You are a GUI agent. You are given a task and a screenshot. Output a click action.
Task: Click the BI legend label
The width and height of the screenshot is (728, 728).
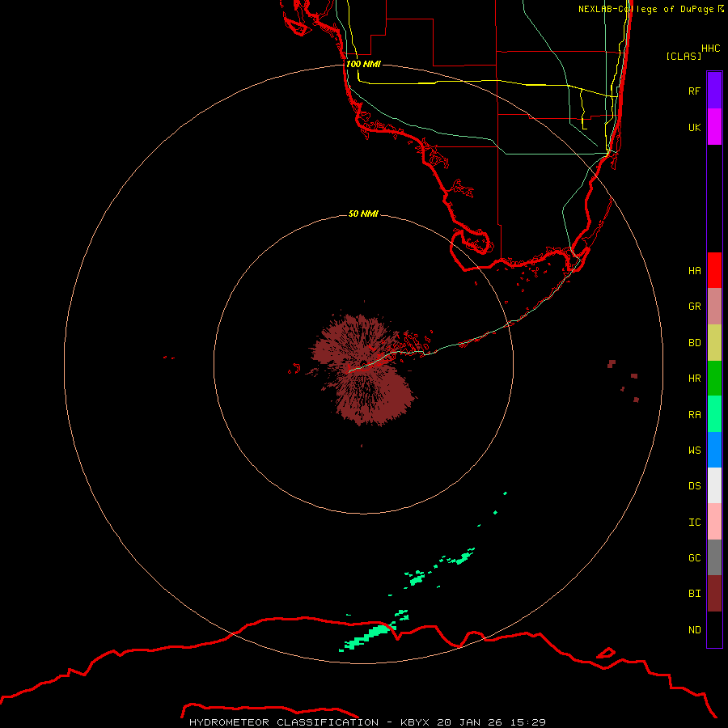(694, 594)
